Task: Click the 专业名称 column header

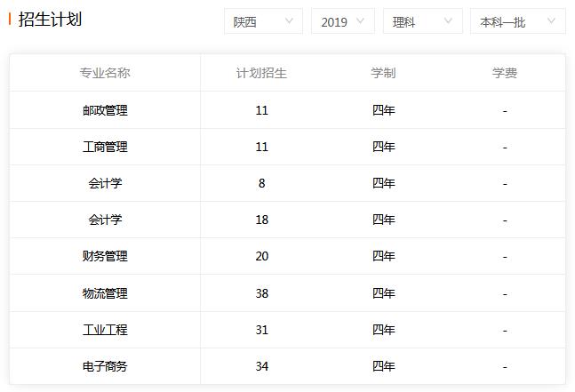Action: (x=105, y=73)
